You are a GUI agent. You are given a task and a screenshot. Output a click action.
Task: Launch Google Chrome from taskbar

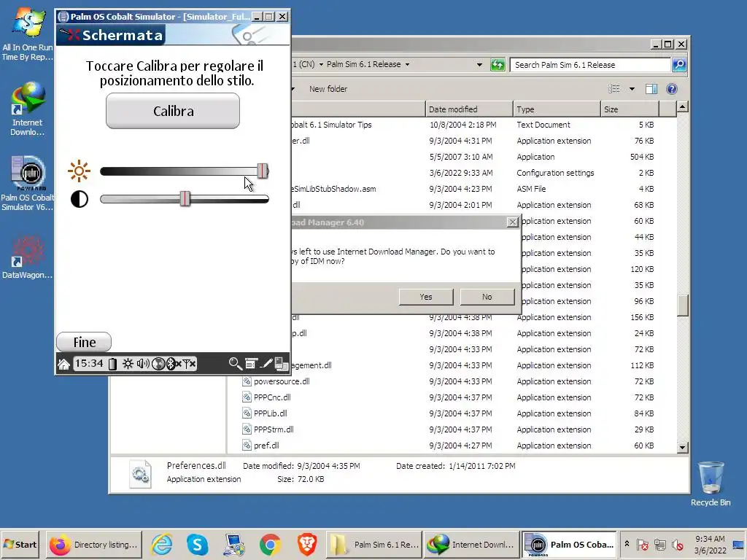[x=270, y=544]
